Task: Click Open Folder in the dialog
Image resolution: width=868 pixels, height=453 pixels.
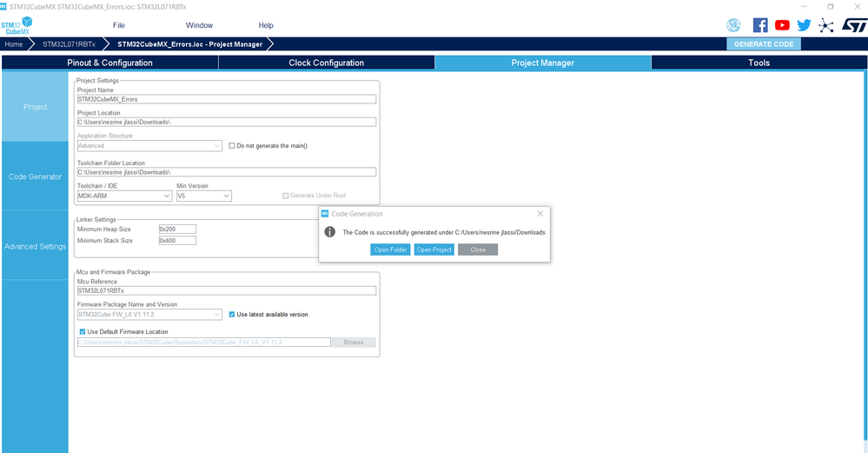Action: pos(390,250)
